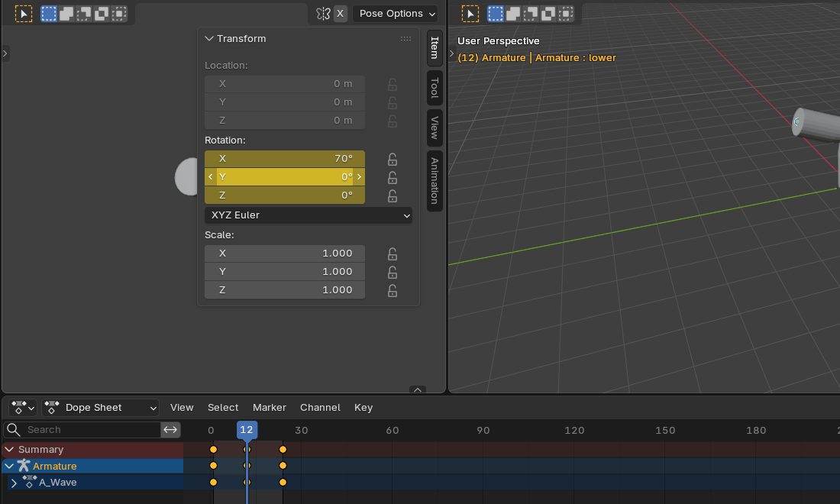Lock the Scale Z channel
The height and width of the screenshot is (504, 840).
[393, 290]
